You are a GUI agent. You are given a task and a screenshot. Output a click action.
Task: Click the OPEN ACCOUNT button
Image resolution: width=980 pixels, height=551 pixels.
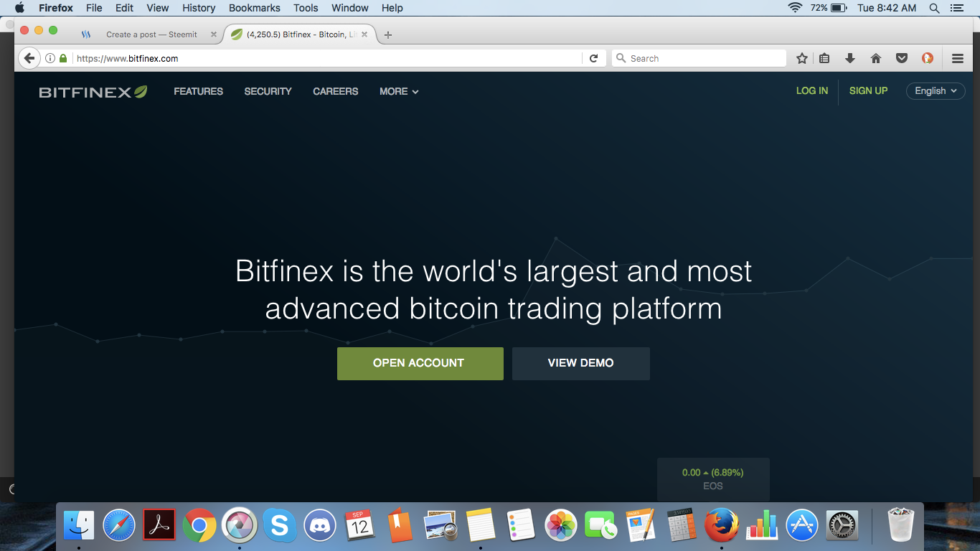(420, 363)
